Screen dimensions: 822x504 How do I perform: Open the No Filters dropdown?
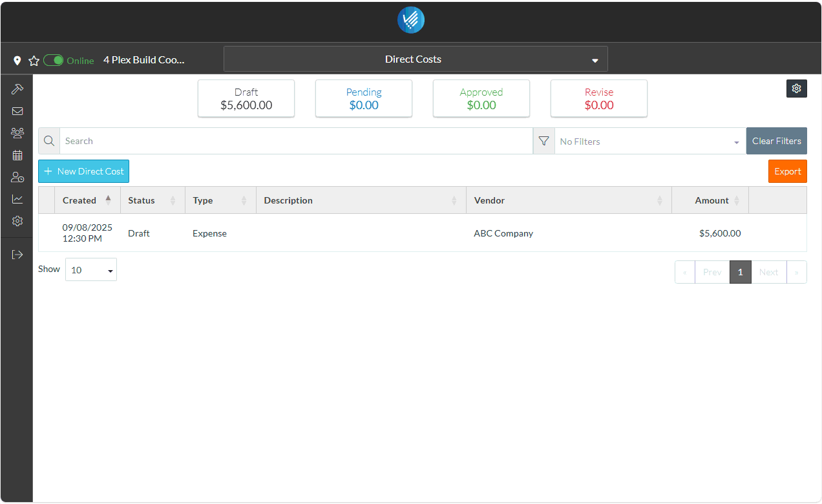(650, 141)
